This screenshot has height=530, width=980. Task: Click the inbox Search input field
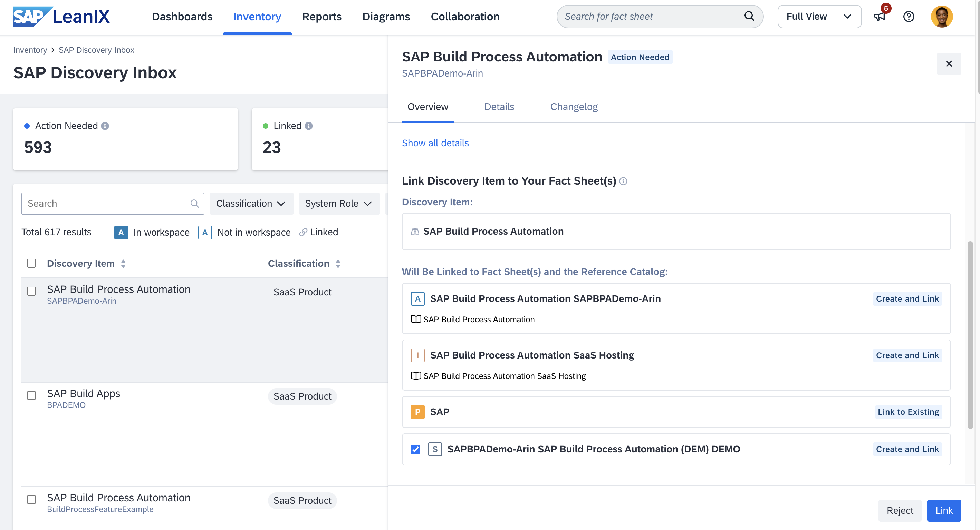pyautogui.click(x=106, y=203)
